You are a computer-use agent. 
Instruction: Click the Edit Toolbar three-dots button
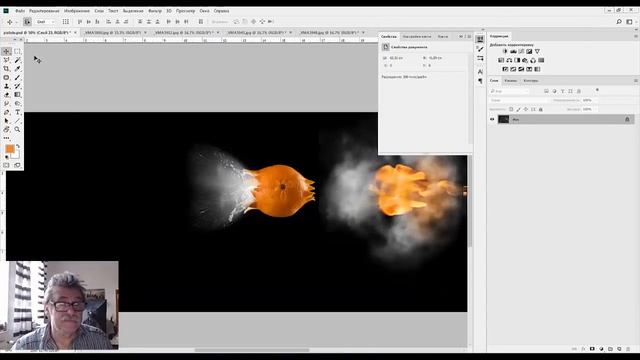[7, 138]
